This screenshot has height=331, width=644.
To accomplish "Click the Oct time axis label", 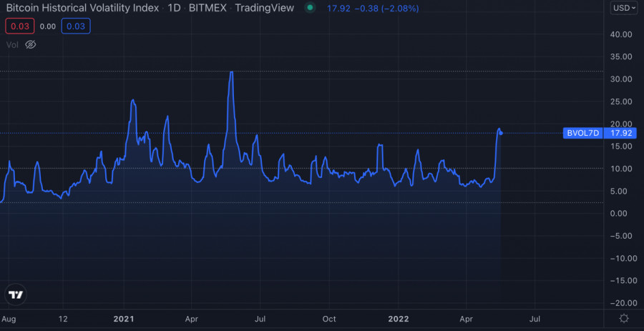I will click(x=329, y=319).
